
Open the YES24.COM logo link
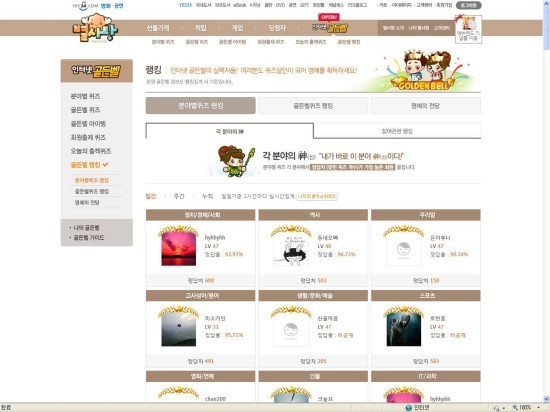(x=85, y=6)
